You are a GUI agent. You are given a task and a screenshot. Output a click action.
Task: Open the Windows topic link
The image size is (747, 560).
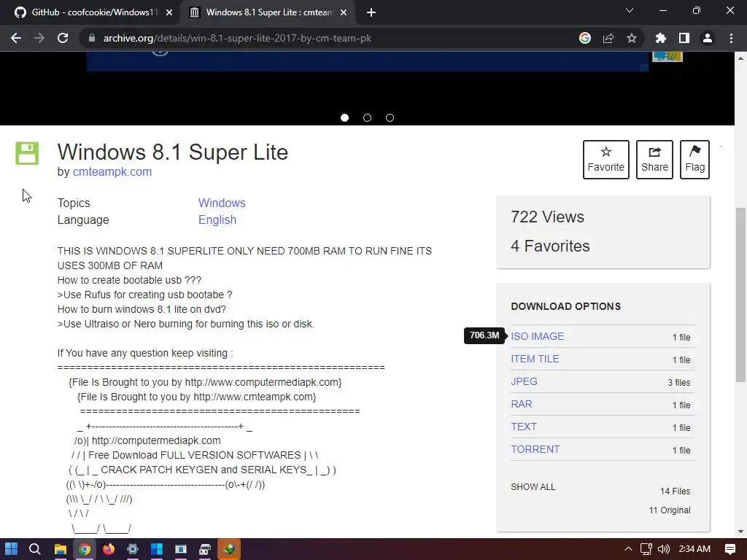point(222,203)
